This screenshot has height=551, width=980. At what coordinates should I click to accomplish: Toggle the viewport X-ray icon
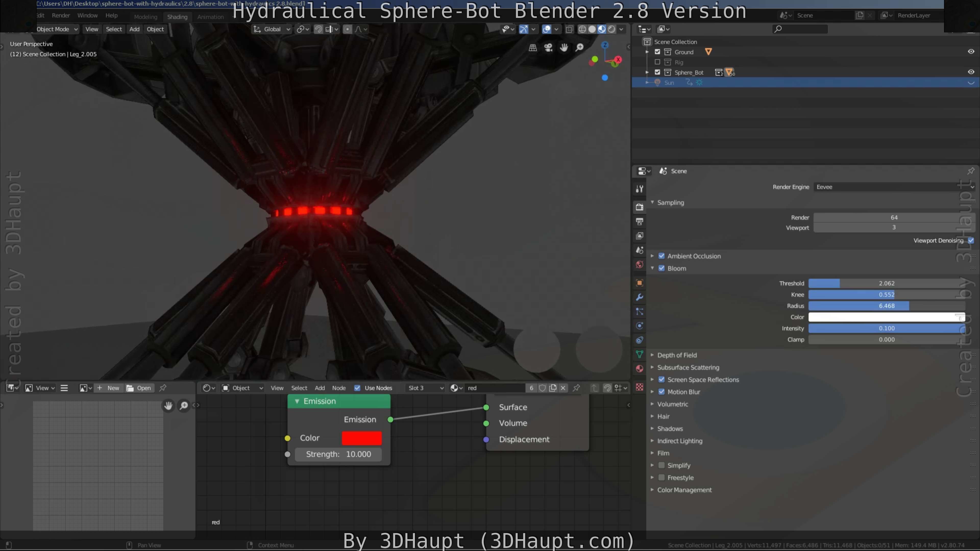[x=569, y=29]
